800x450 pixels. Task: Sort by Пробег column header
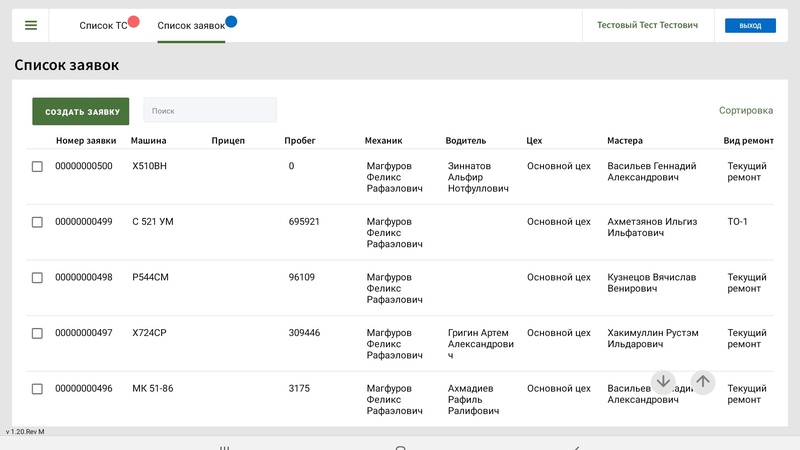(x=300, y=141)
